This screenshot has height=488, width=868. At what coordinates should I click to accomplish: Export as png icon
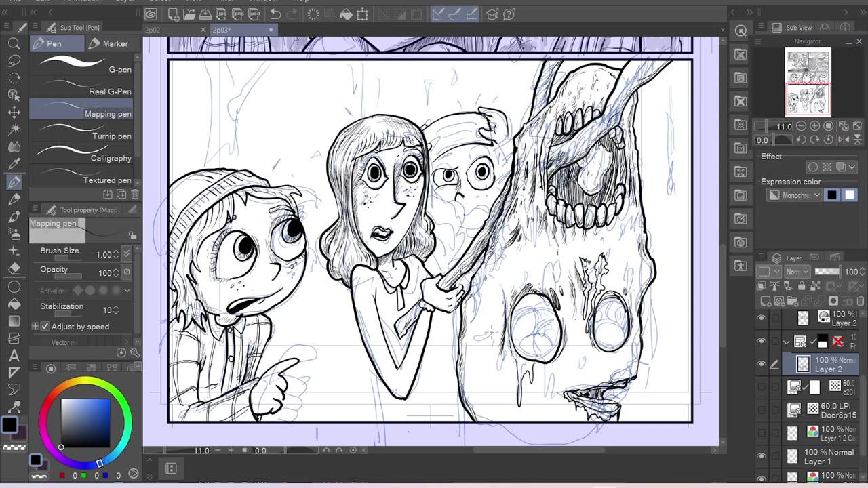pos(239,14)
